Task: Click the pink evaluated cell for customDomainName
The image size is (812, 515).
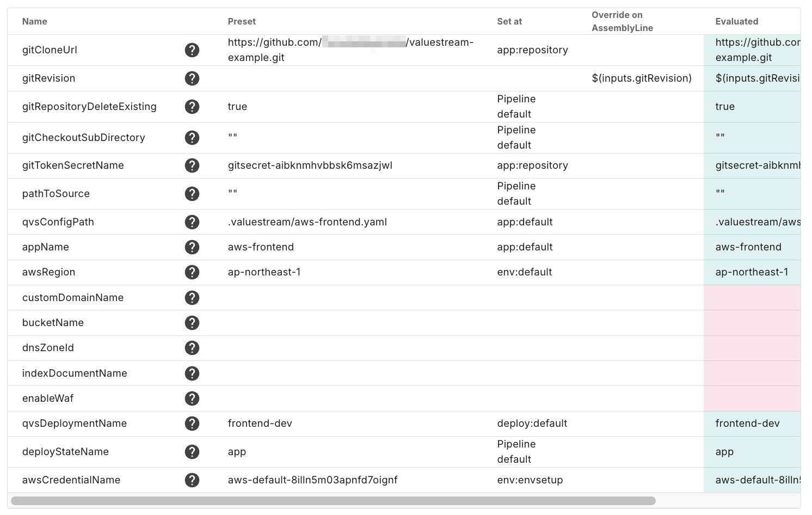Action: (x=752, y=298)
